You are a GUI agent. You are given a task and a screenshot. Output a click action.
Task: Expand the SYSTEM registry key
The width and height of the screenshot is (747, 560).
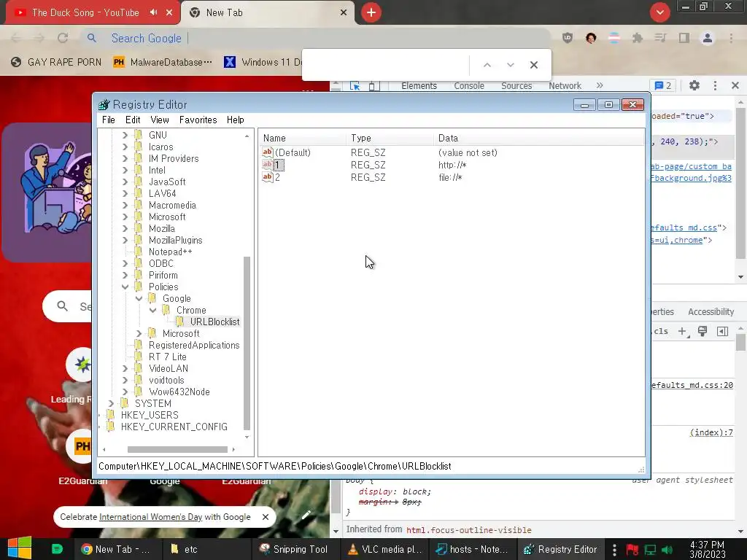tap(111, 403)
